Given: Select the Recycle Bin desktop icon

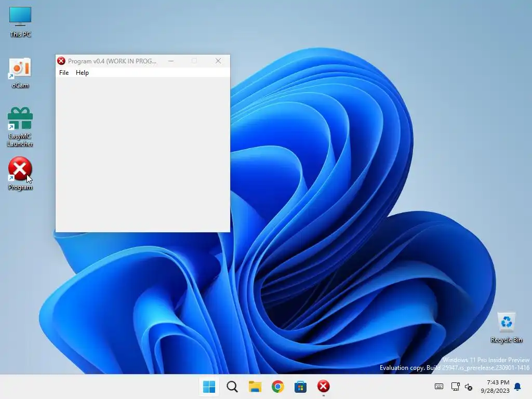Looking at the screenshot, I should [x=506, y=327].
